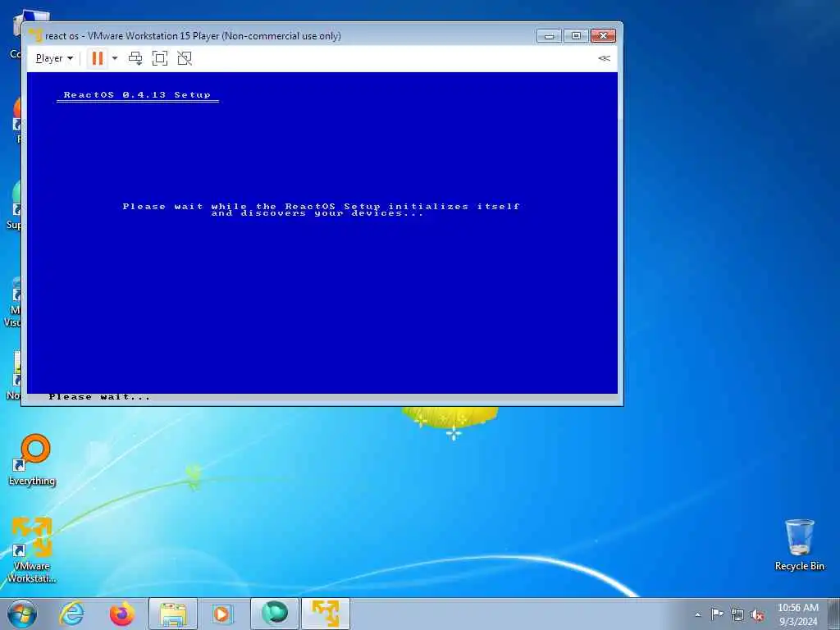Pause the virtual machine

(97, 58)
